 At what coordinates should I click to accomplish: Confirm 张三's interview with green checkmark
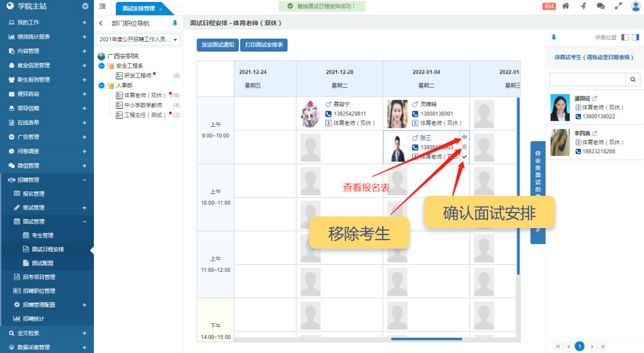(x=464, y=157)
